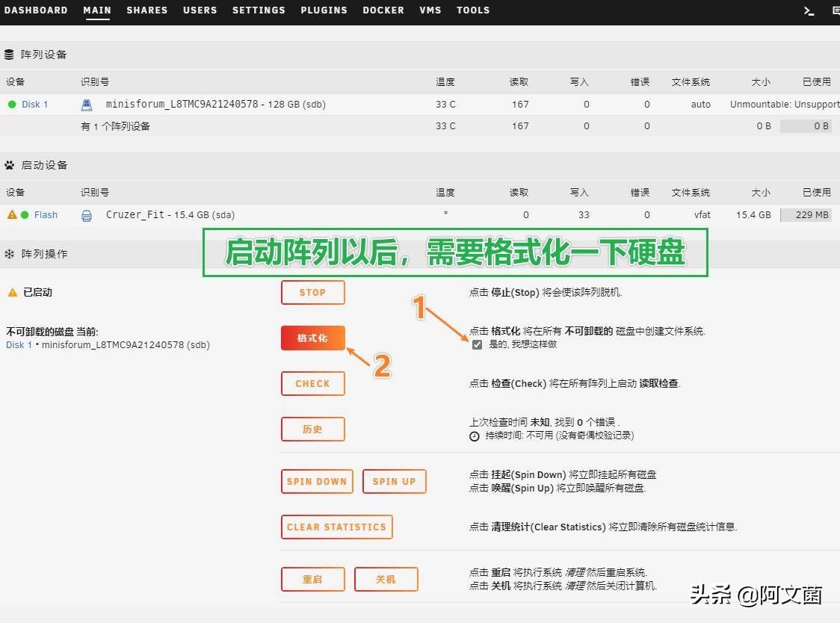The height and width of the screenshot is (623, 840).
Task: Click the hard drive icon next to minisforum disk
Action: [86, 105]
